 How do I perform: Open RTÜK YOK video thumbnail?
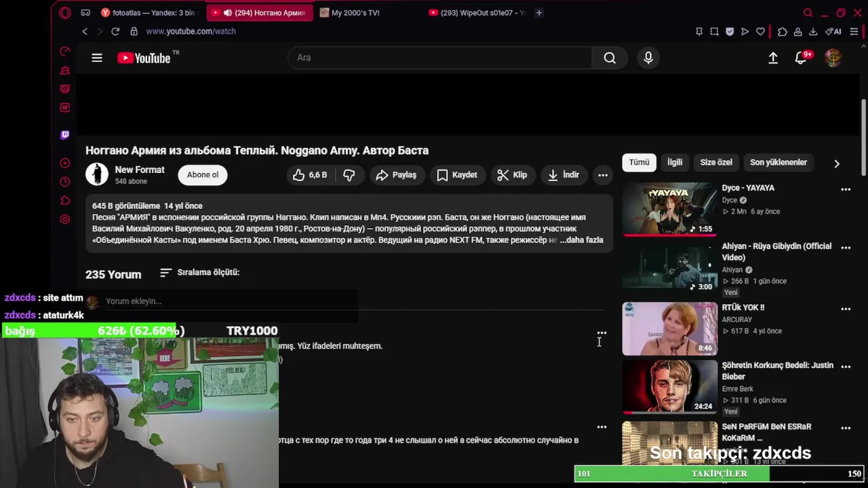670,329
